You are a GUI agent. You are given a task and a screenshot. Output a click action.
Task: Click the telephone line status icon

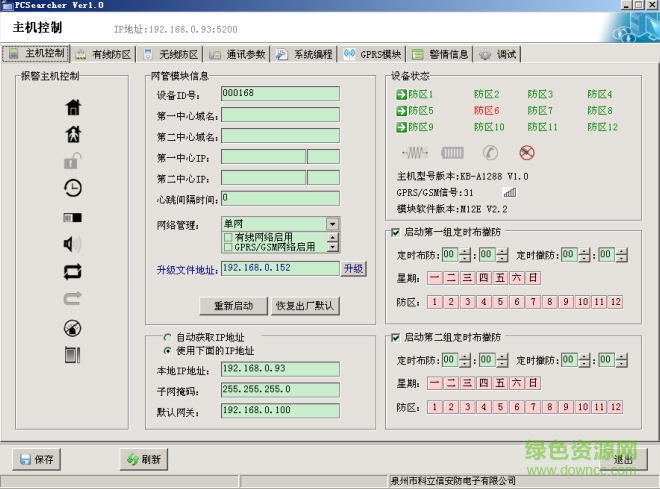pyautogui.click(x=490, y=153)
